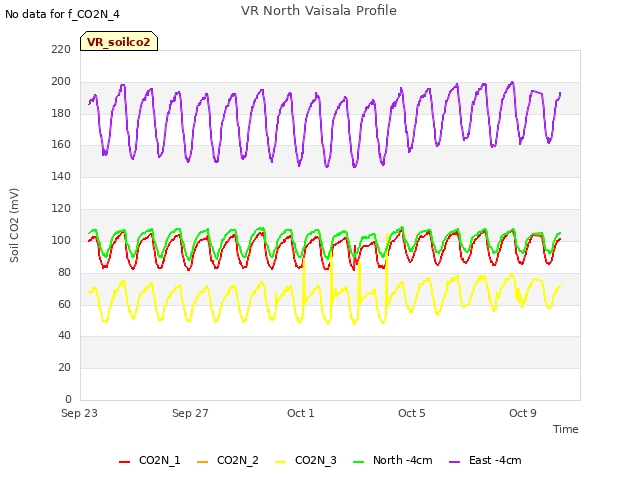Click the 60 y-axis tick label

pos(64,304)
